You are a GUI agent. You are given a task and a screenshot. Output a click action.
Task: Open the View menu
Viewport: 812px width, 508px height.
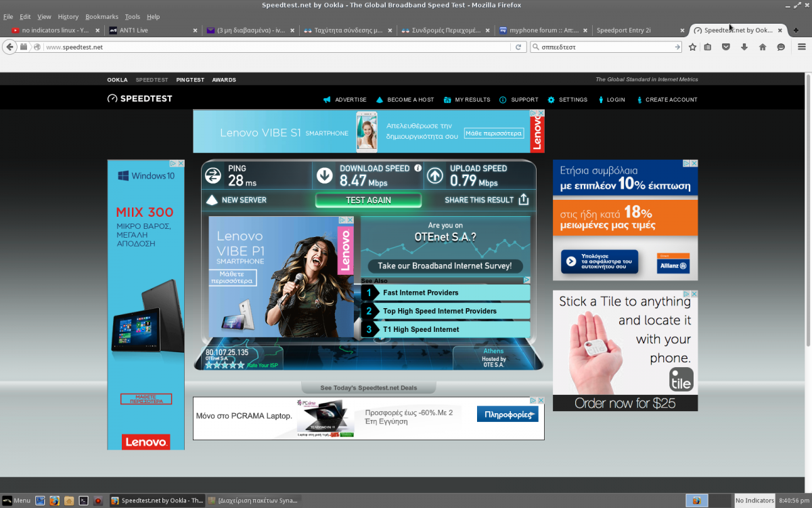[x=44, y=16]
